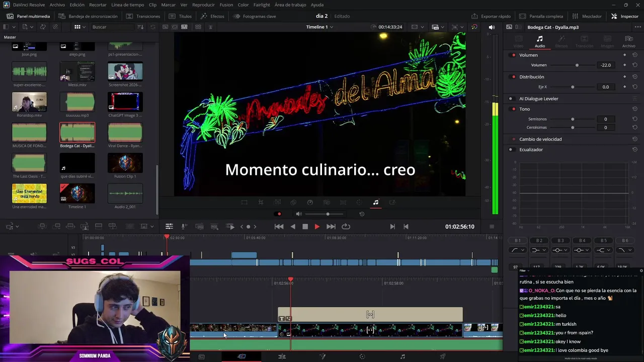Open the Timeline 1 selector dropdown

click(x=319, y=27)
